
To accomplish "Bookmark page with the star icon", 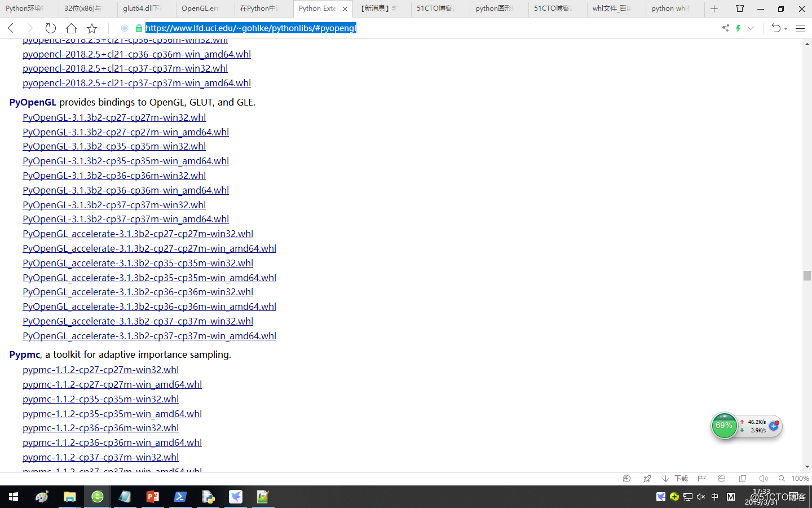I will 92,28.
